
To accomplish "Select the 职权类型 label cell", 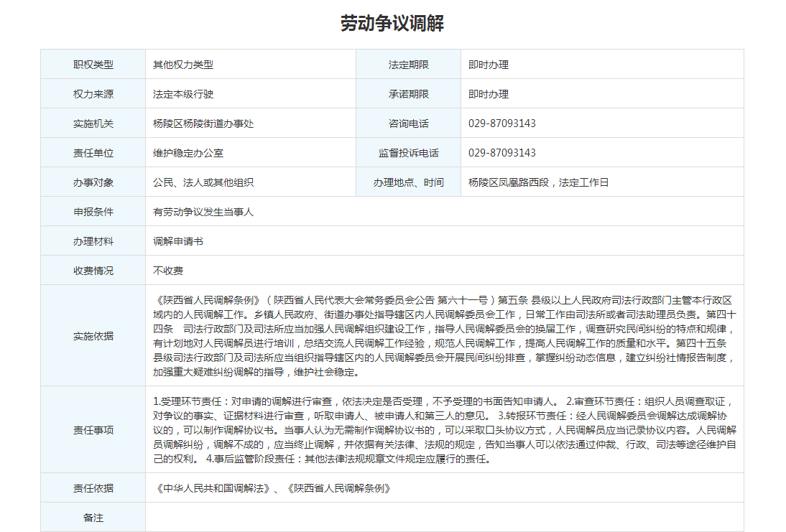I will 93,65.
